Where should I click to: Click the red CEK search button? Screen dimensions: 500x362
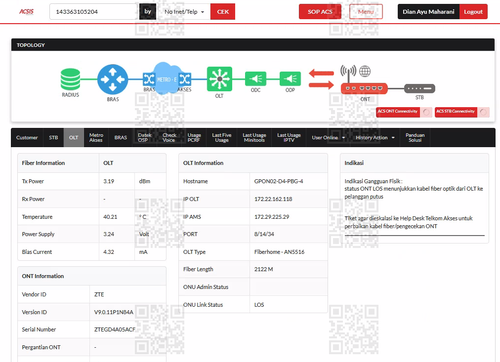tap(223, 12)
